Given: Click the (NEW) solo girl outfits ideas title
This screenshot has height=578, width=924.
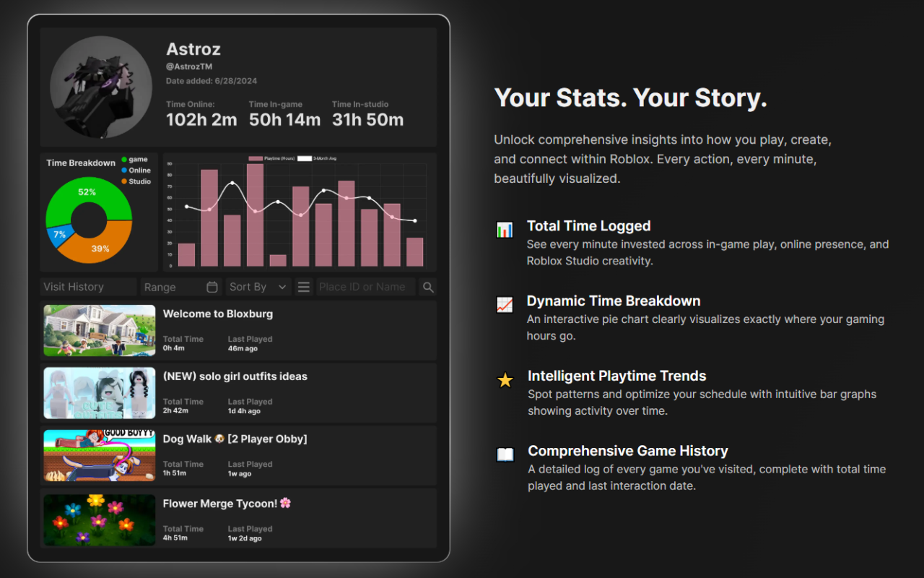Looking at the screenshot, I should coord(235,376).
